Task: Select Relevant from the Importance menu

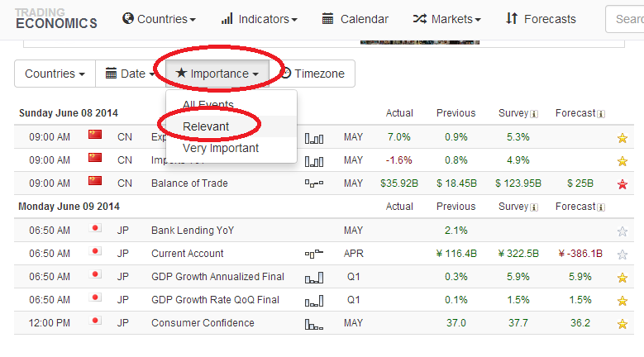Action: [206, 126]
